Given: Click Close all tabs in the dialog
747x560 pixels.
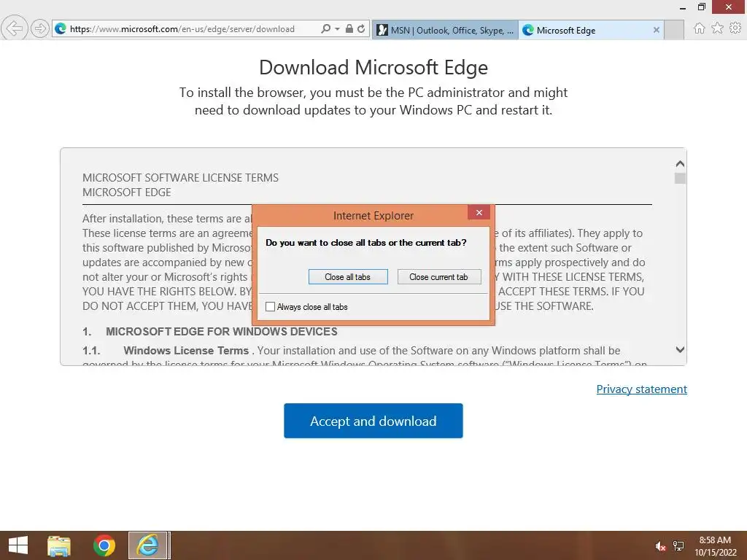Looking at the screenshot, I should pyautogui.click(x=348, y=276).
